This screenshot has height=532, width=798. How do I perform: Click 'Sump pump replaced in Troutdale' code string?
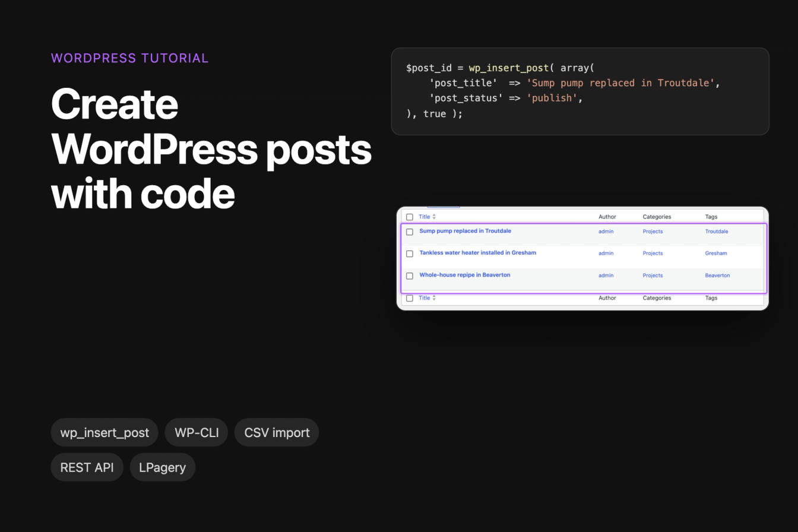[620, 83]
